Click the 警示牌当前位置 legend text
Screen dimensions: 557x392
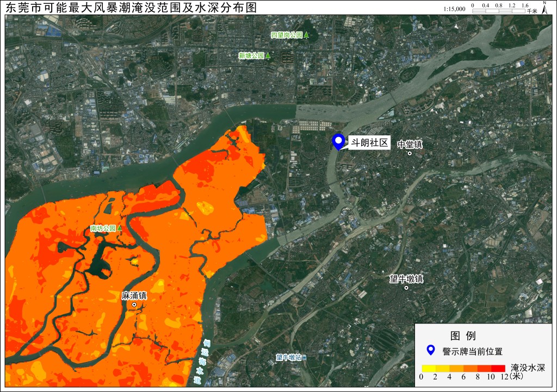point(473,352)
